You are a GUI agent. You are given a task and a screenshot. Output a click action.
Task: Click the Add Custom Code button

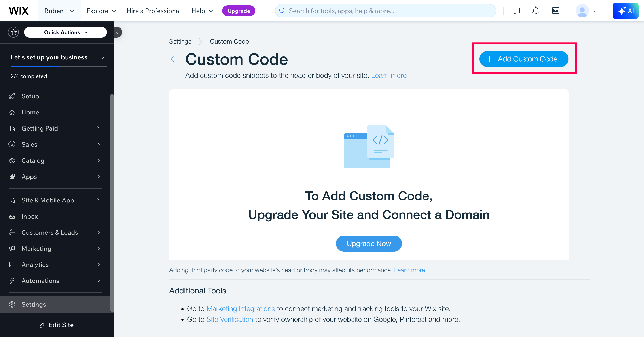523,59
